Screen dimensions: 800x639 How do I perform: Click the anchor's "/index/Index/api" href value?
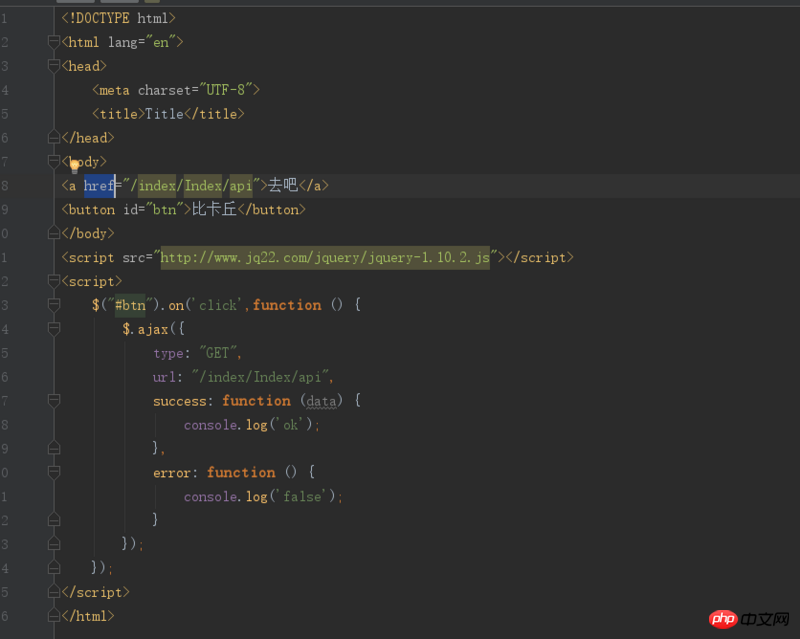coord(191,186)
